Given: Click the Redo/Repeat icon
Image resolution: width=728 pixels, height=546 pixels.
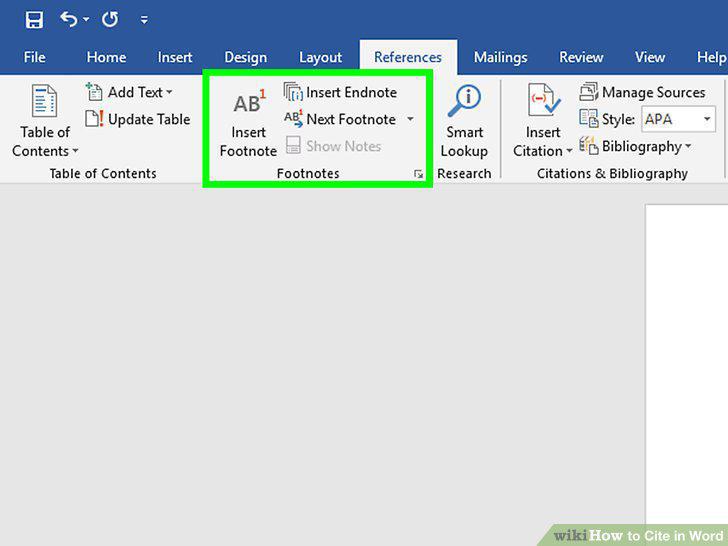Looking at the screenshot, I should tap(110, 19).
